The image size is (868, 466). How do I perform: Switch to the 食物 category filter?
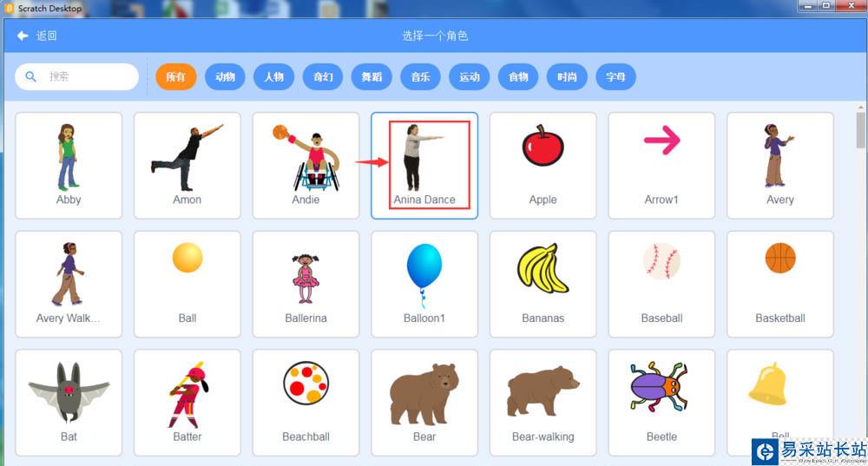point(518,77)
